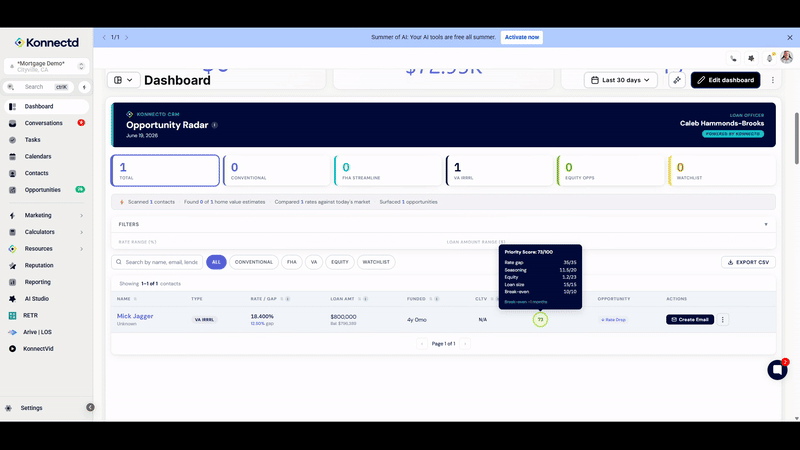Open the chat support widget
This screenshot has width=800, height=450.
[x=777, y=370]
